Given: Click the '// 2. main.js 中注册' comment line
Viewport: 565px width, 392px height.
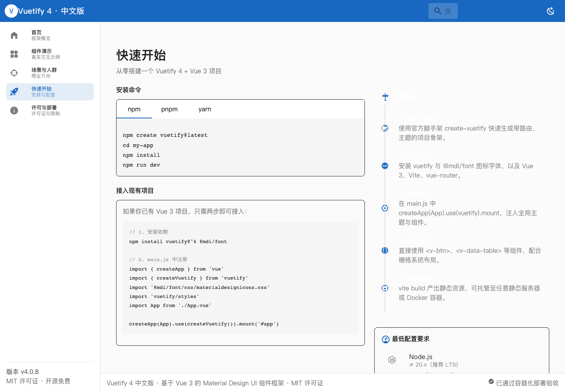Looking at the screenshot, I should (158, 260).
